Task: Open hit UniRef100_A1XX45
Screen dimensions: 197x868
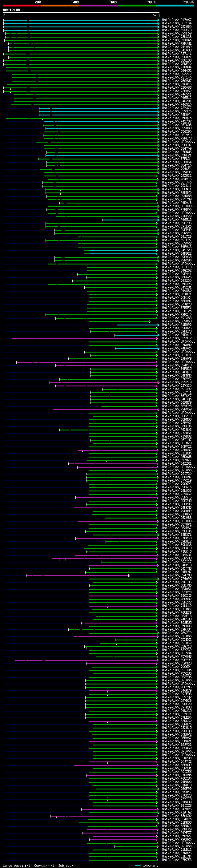Action: [177, 40]
